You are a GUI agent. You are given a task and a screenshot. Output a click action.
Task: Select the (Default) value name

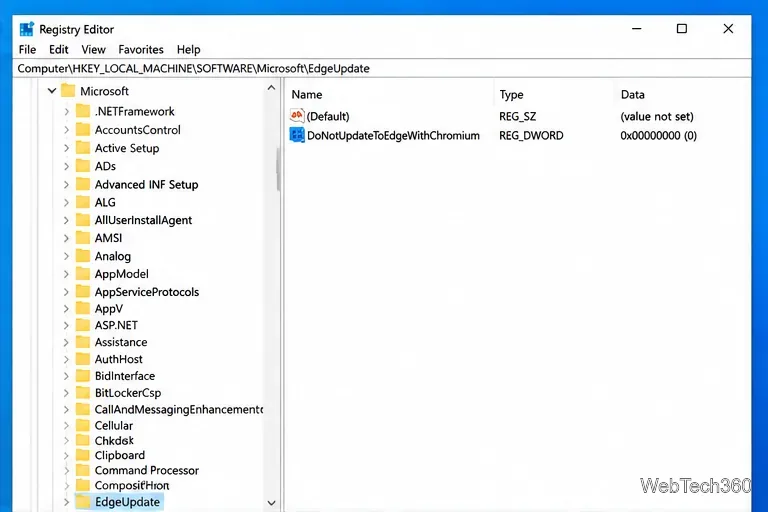[328, 117]
